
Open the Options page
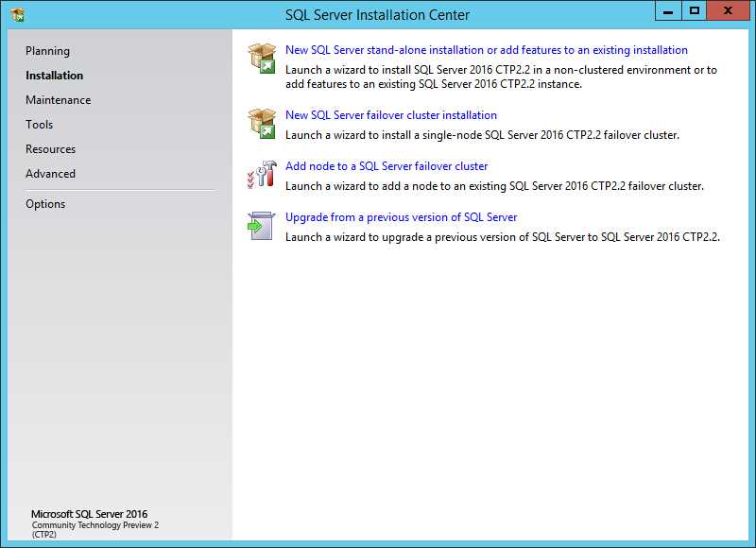(x=45, y=204)
